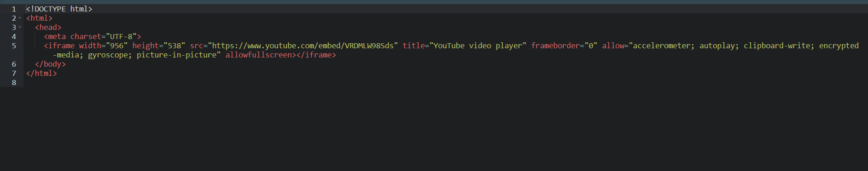Image resolution: width=868 pixels, height=171 pixels.
Task: Place the cursor on the allowfullscreen attribute
Action: click(258, 55)
